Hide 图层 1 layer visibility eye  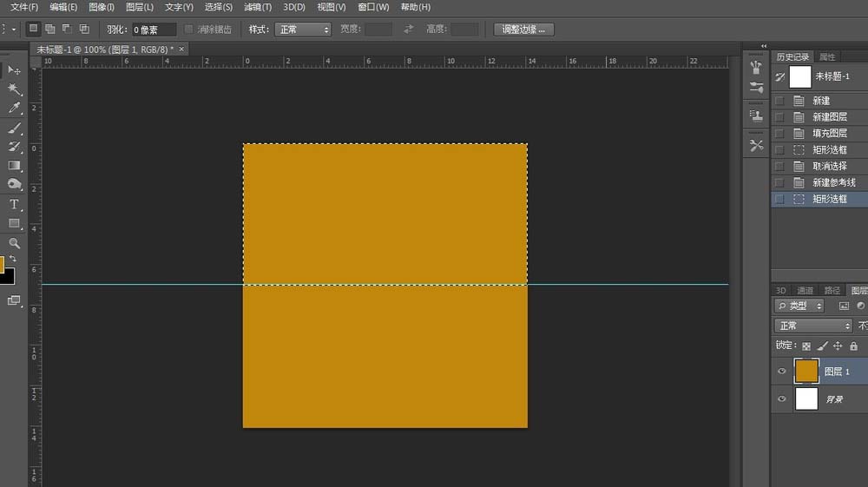782,372
